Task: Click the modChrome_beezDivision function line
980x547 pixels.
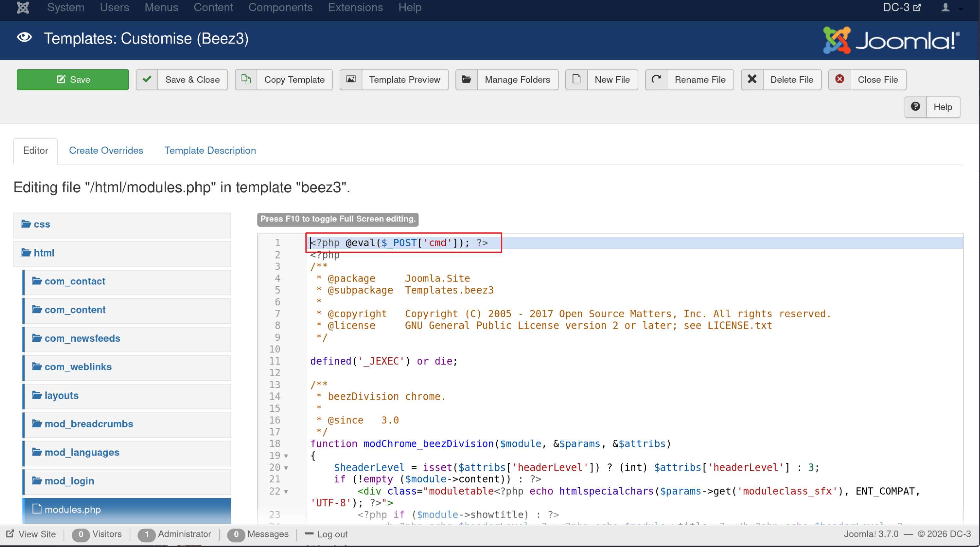Action: (491, 444)
